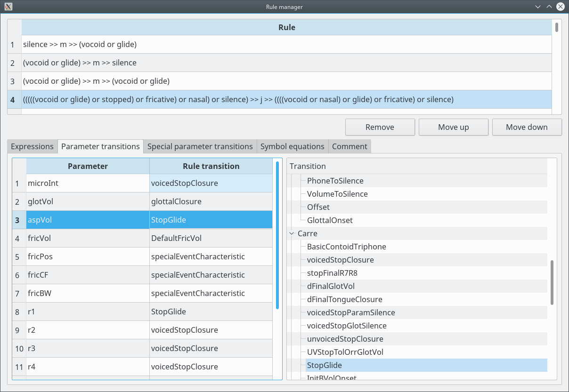
Task: Click voicedStopClosure in microInt row
Action: tap(211, 183)
